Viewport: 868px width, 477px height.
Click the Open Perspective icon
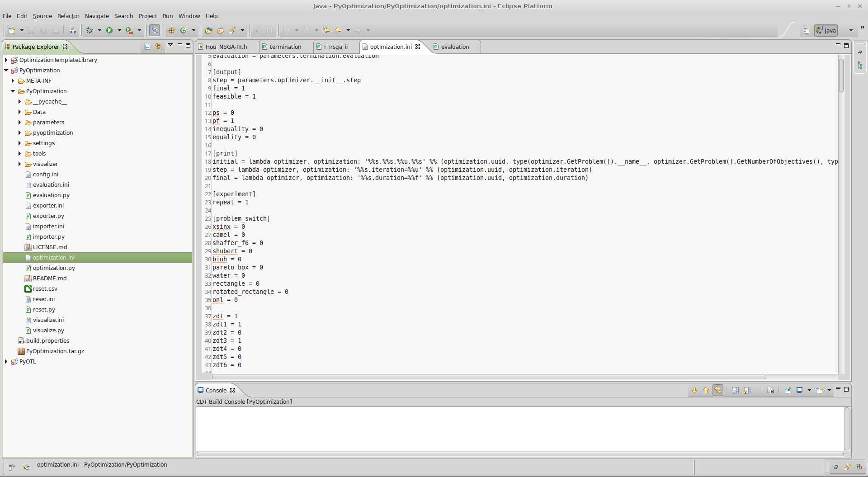(807, 30)
